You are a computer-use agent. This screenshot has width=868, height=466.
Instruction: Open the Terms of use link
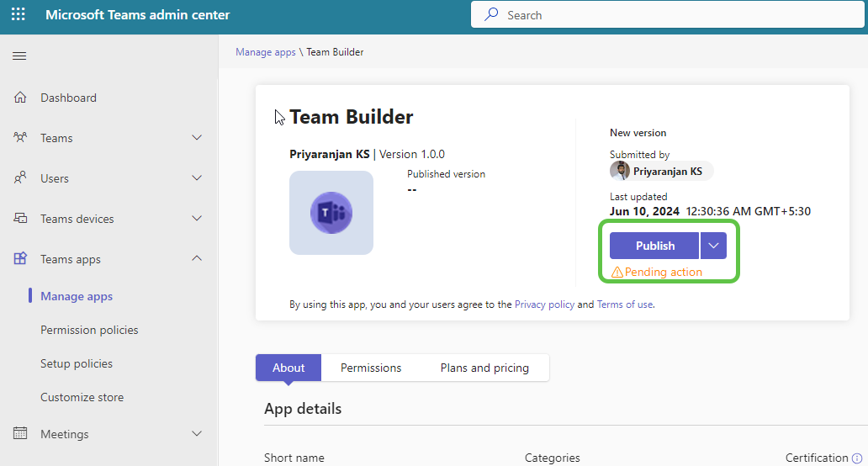point(625,304)
